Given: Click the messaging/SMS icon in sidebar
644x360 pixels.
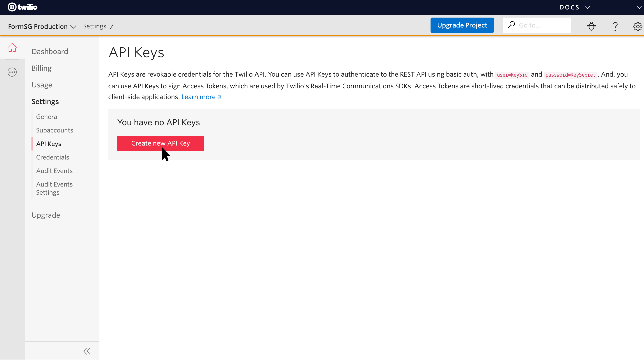Looking at the screenshot, I should [x=12, y=72].
